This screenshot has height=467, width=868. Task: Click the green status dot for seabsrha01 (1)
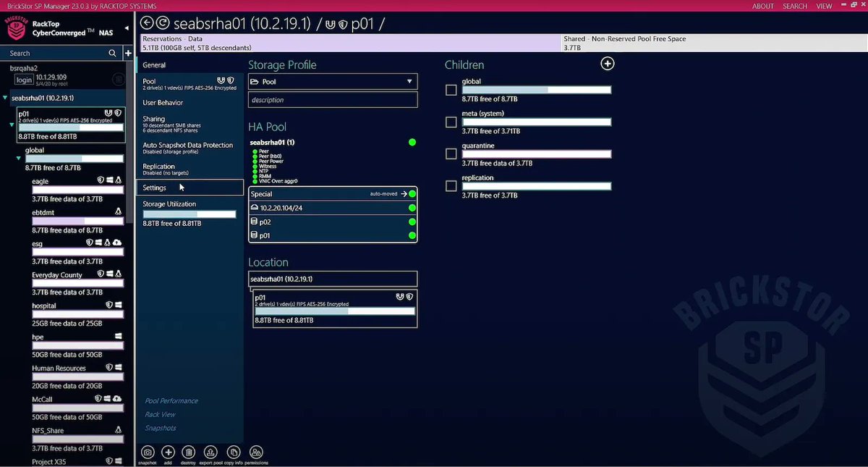click(412, 143)
